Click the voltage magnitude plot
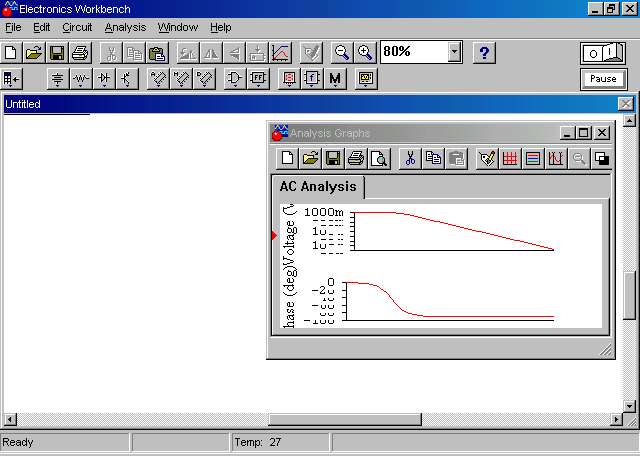 coord(453,231)
